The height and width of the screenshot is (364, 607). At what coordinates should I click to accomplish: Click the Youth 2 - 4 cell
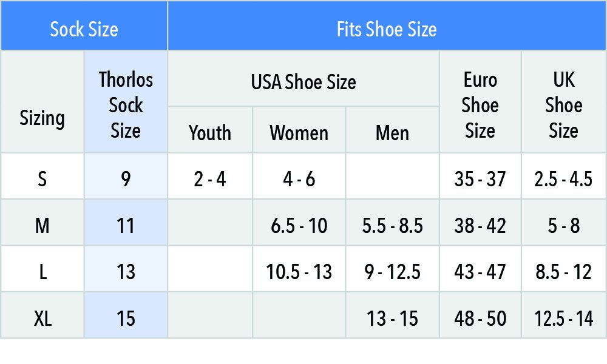[x=210, y=176]
